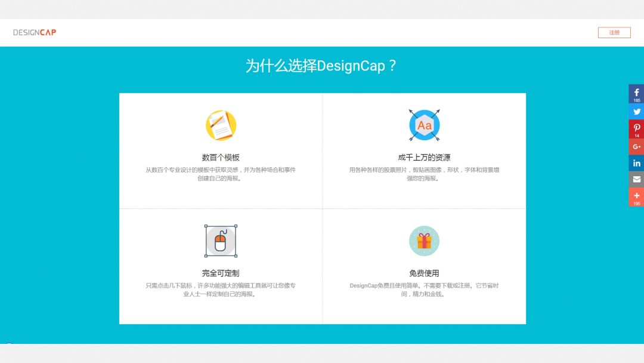
Task: Open more share options with the plus icon
Action: click(636, 197)
